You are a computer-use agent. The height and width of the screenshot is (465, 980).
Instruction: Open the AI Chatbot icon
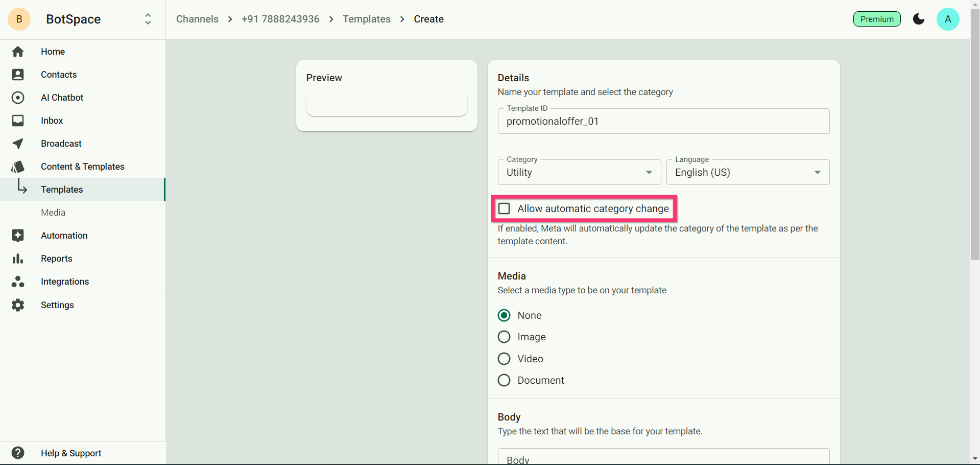pyautogui.click(x=18, y=98)
